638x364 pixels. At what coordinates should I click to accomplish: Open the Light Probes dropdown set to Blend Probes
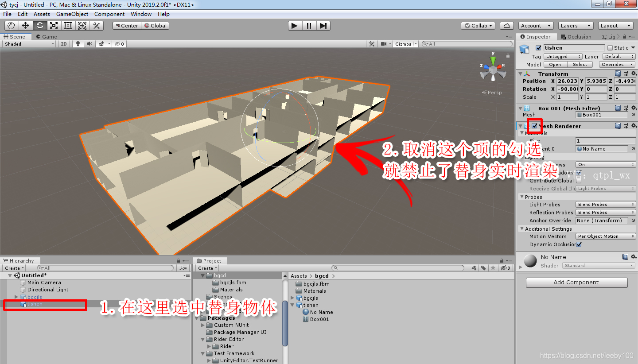coord(605,204)
